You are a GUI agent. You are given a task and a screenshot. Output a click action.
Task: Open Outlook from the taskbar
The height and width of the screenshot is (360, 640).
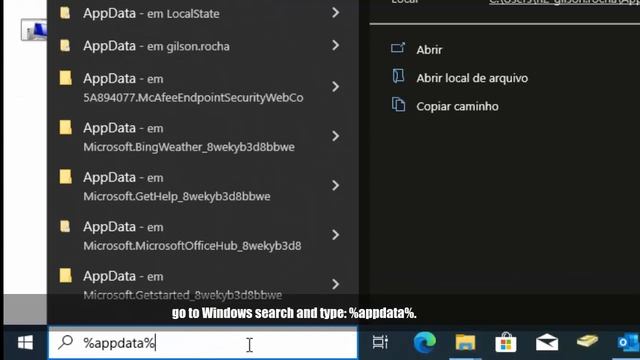point(629,342)
